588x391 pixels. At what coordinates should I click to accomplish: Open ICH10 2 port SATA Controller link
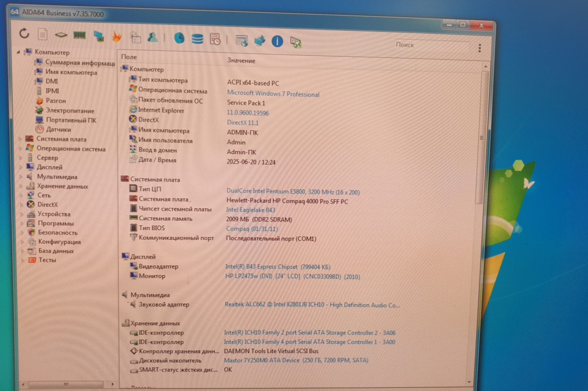tap(310, 333)
